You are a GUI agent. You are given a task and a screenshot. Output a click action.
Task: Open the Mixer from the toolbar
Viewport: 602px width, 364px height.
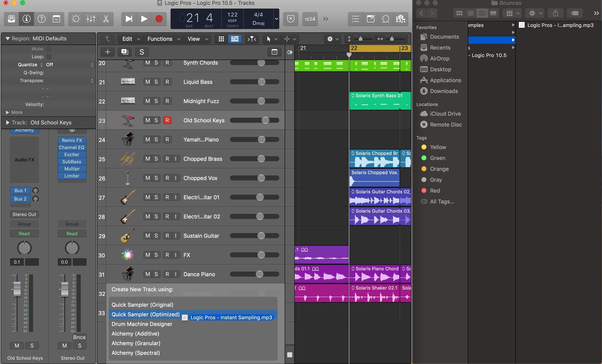click(91, 19)
